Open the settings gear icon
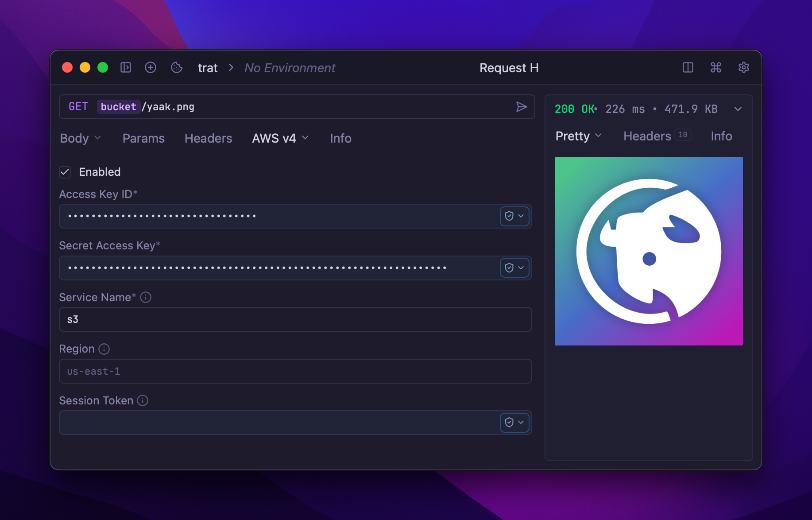Screen dimensions: 812x520 point(743,67)
